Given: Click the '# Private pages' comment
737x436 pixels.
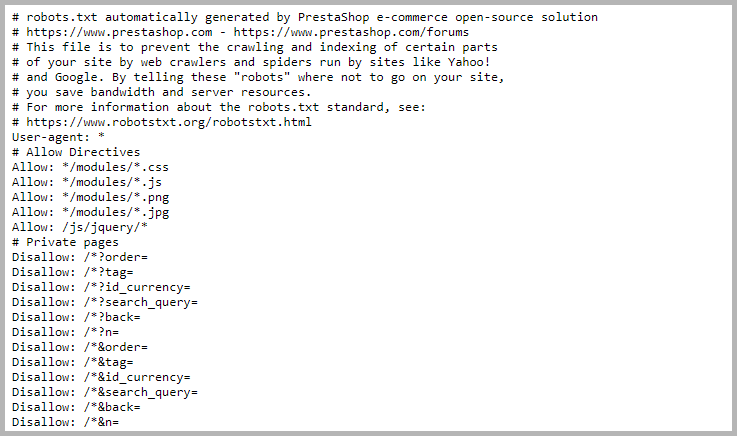Looking at the screenshot, I should [65, 242].
